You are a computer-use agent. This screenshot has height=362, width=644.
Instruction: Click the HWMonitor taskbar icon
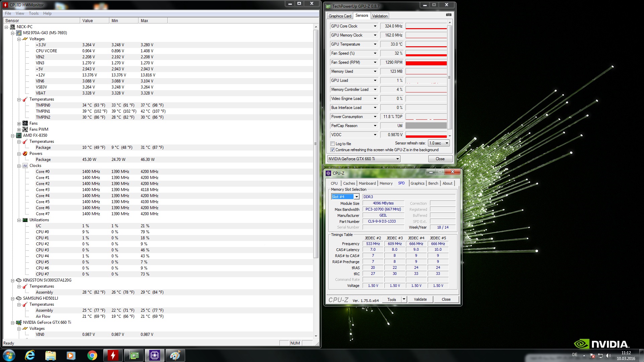113,355
